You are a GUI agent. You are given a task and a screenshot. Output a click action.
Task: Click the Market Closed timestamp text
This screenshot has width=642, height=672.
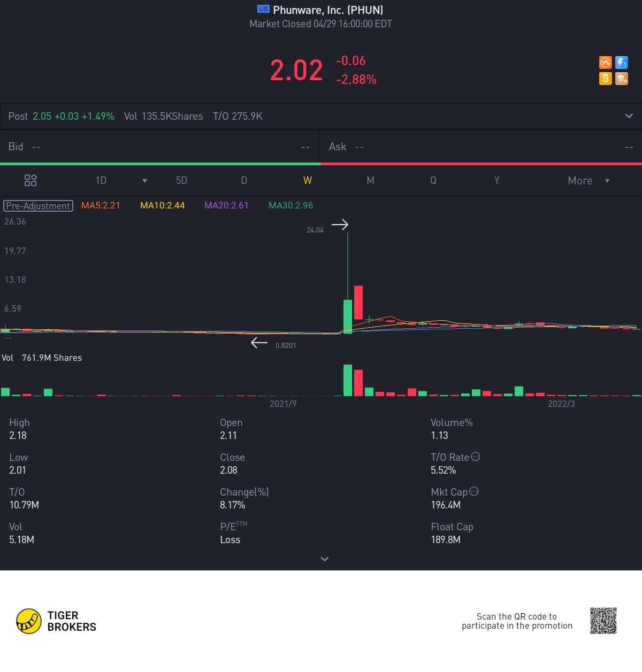[x=320, y=24]
